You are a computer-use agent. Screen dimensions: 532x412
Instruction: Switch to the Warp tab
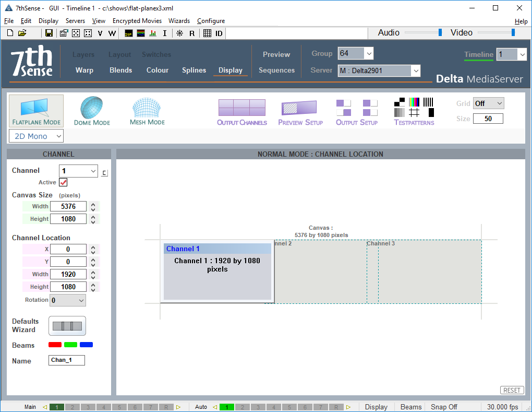click(x=84, y=70)
